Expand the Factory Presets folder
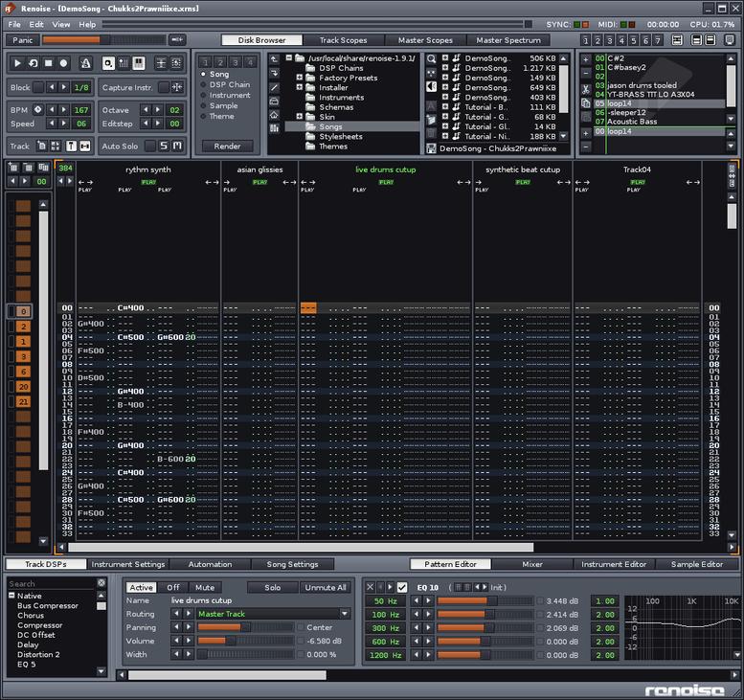The height and width of the screenshot is (700, 744). [x=299, y=78]
